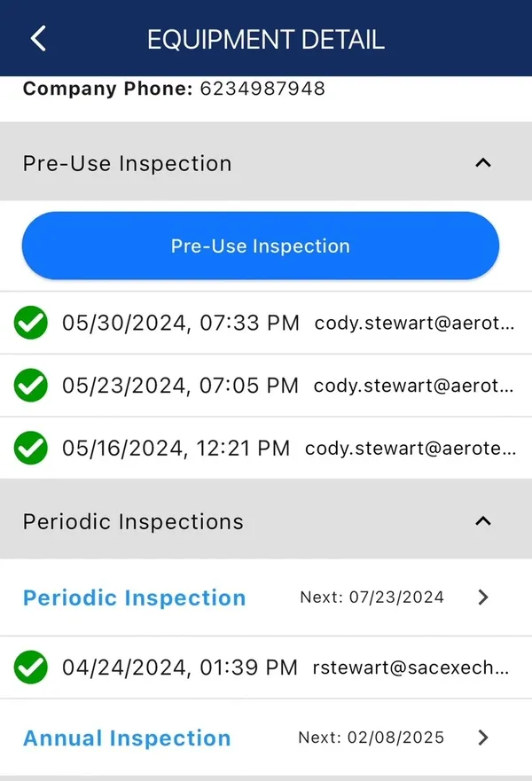Collapse the Periodic Inspections section
The width and height of the screenshot is (532, 781).
point(482,521)
